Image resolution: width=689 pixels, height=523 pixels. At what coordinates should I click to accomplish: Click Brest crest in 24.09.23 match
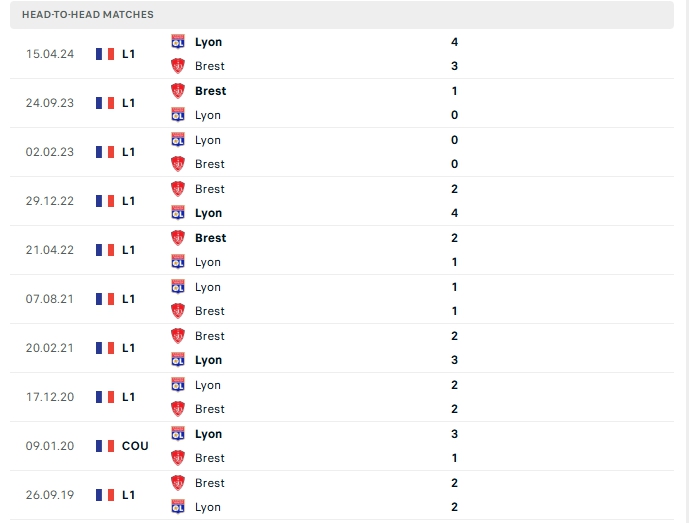(178, 91)
